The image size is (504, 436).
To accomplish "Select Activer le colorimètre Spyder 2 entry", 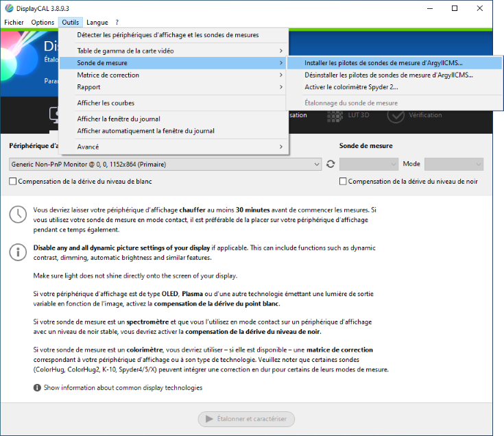I will point(351,87).
